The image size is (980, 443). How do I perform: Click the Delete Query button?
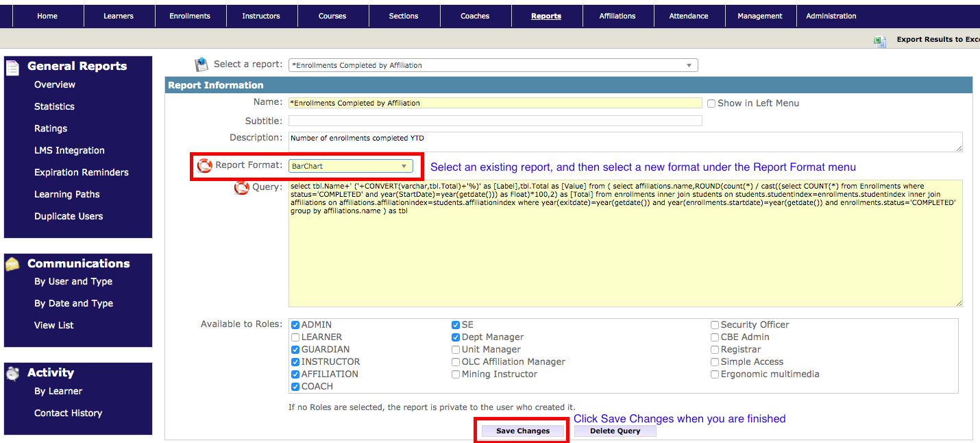tap(615, 431)
